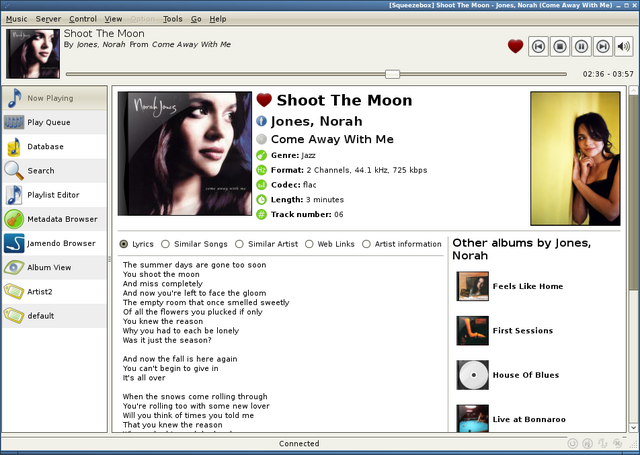The width and height of the screenshot is (640, 455).
Task: Skip to previous track
Action: (x=538, y=47)
